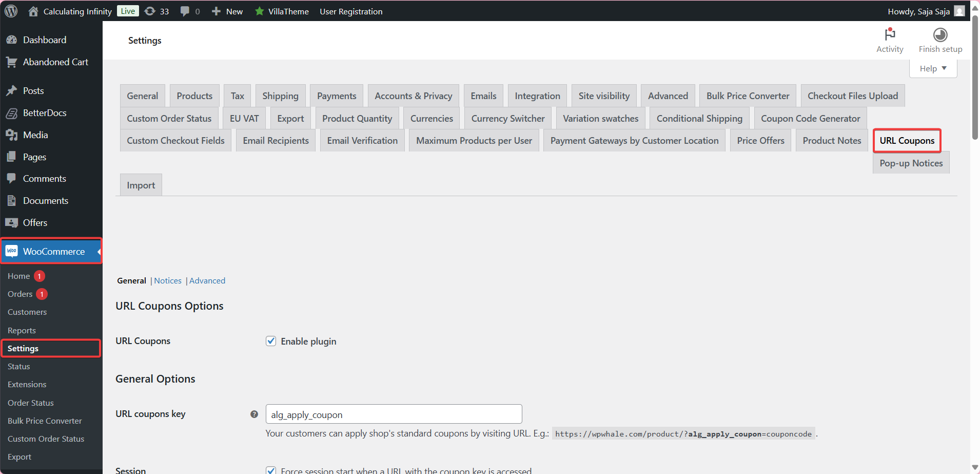Click the Live site status badge
This screenshot has width=980, height=474.
[x=128, y=11]
